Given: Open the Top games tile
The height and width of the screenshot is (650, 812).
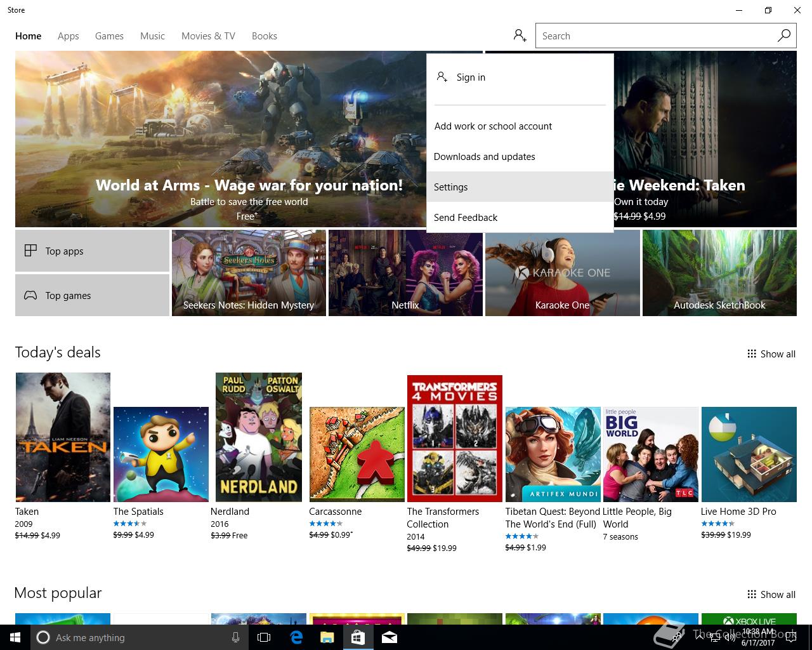Looking at the screenshot, I should 92,295.
